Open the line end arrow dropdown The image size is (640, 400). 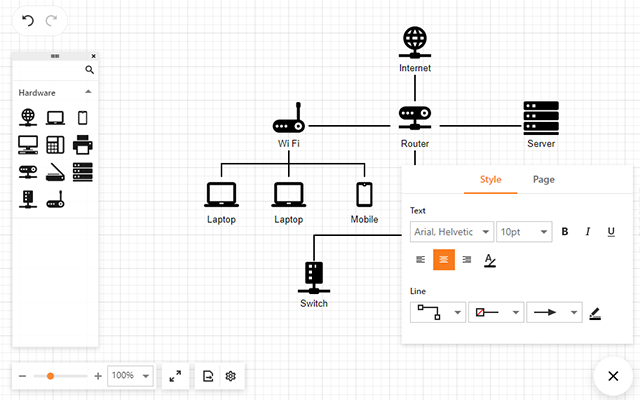pyautogui.click(x=554, y=312)
